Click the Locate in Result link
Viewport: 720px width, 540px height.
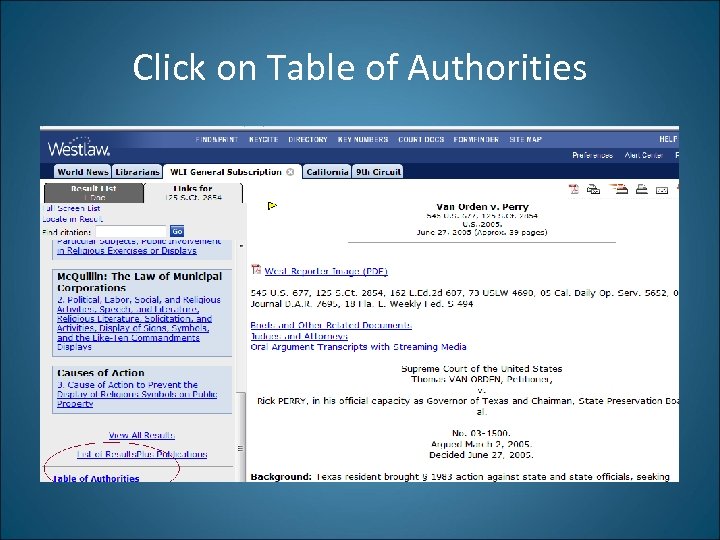pos(73,219)
